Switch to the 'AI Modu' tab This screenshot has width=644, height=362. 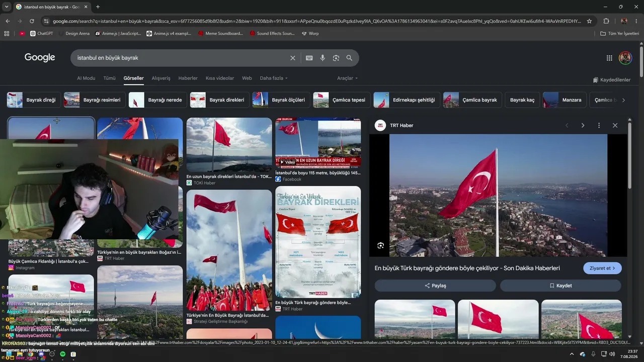tap(86, 78)
